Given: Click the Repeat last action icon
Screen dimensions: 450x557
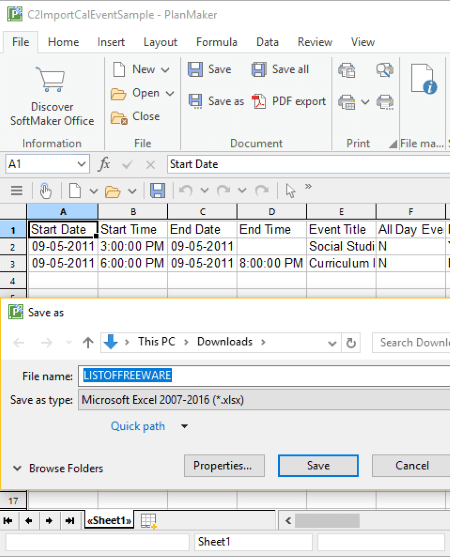Looking at the screenshot, I should click(x=262, y=191).
